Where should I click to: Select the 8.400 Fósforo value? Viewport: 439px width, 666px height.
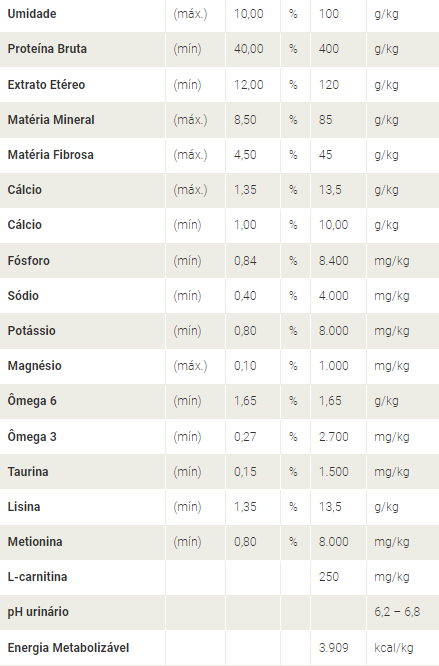pyautogui.click(x=334, y=260)
